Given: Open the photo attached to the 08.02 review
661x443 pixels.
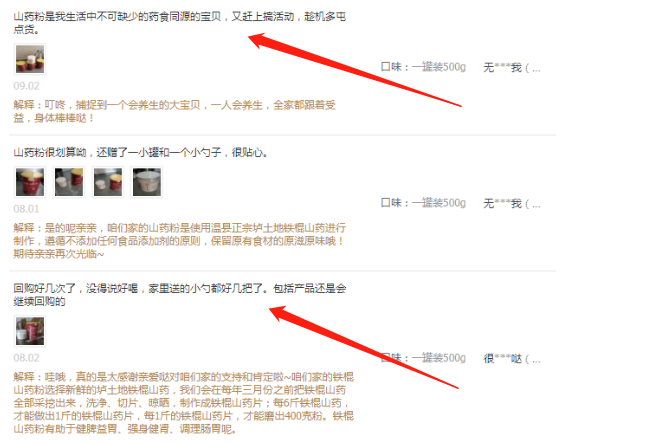Looking at the screenshot, I should (x=30, y=331).
